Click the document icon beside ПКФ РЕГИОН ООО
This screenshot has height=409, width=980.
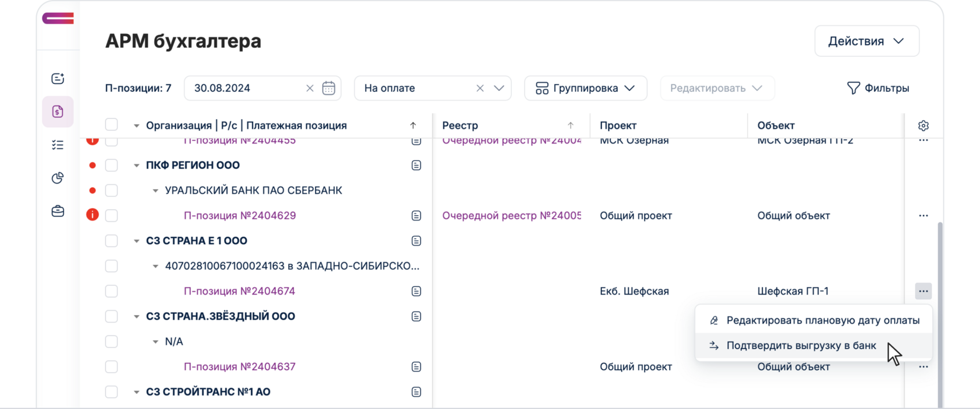[416, 166]
